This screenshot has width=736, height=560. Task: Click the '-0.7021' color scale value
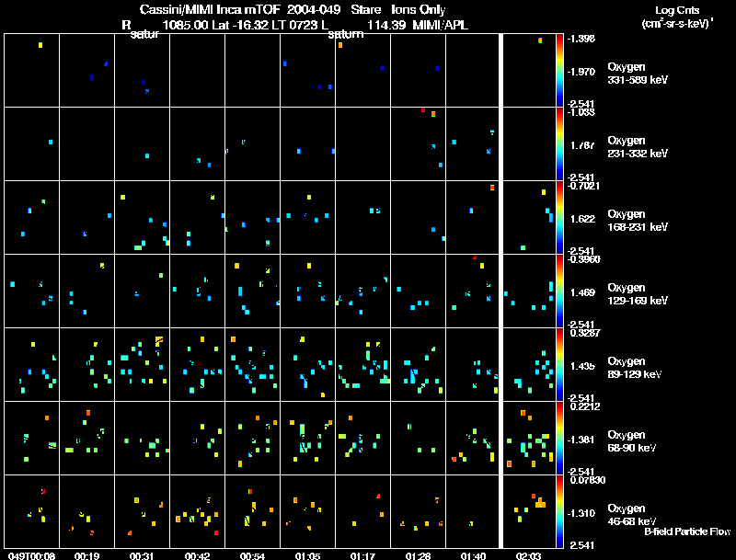[x=583, y=186]
